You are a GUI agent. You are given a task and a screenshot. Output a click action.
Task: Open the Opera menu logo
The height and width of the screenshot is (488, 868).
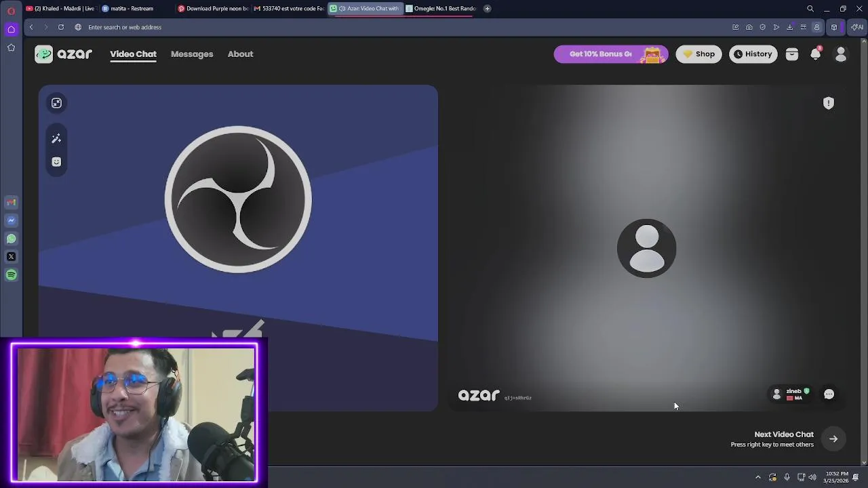11,11
